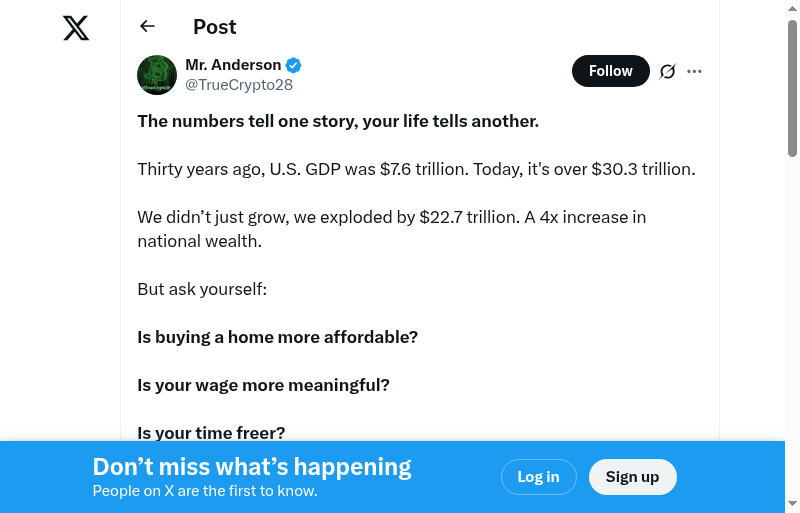Follow the Mr. Anderson account
The image size is (800, 513).
point(610,71)
